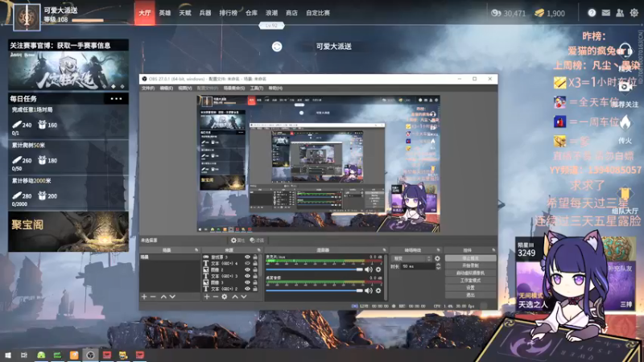644x362 pixels.
Task: Toggle visibility of Text (GDI+) 4 source
Action: 247,264
